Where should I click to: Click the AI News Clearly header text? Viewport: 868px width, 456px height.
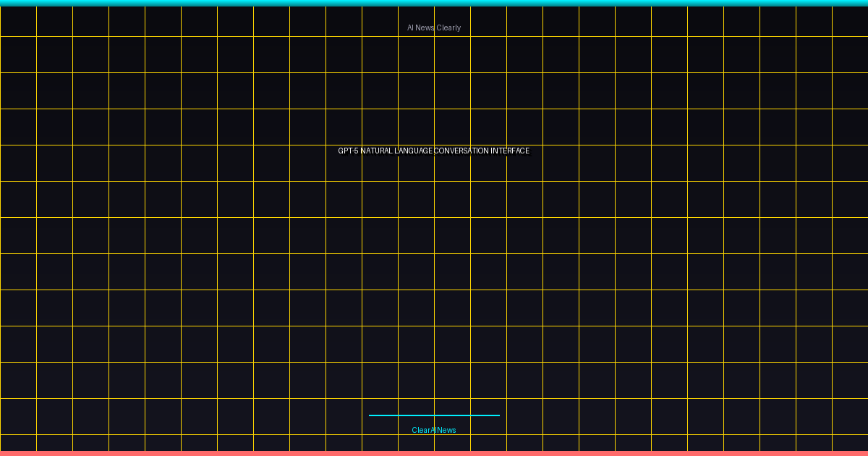tap(434, 28)
